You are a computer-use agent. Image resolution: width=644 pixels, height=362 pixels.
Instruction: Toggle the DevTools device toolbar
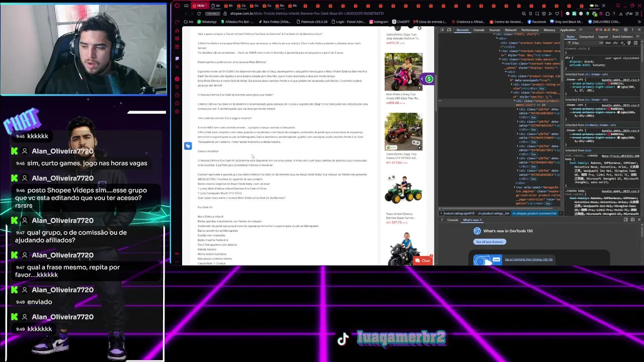449,30
